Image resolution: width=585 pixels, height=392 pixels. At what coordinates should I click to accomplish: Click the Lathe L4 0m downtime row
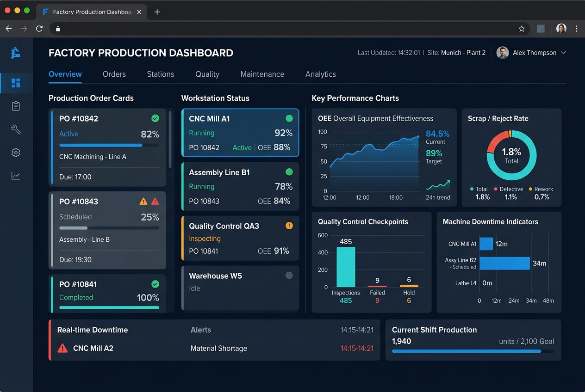[x=473, y=283]
